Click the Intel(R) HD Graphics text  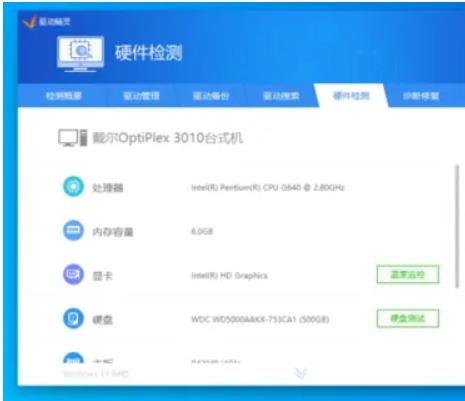tap(229, 276)
